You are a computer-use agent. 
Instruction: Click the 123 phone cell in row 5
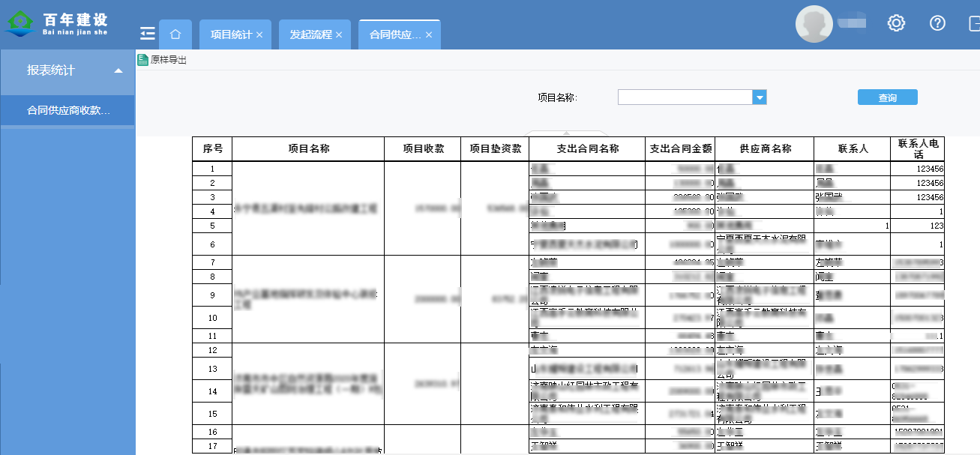click(918, 226)
